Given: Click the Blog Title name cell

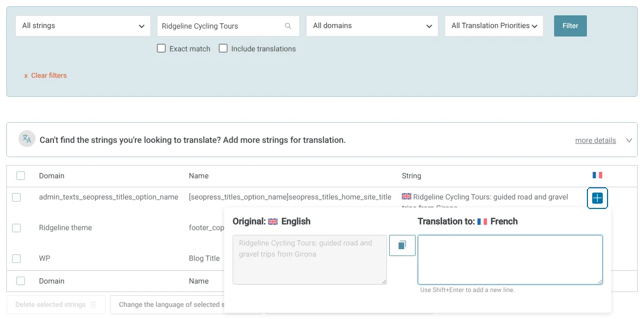Looking at the screenshot, I should [204, 259].
